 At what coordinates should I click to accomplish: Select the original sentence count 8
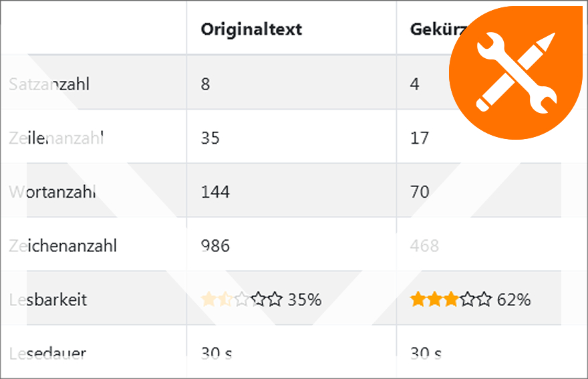coord(206,84)
